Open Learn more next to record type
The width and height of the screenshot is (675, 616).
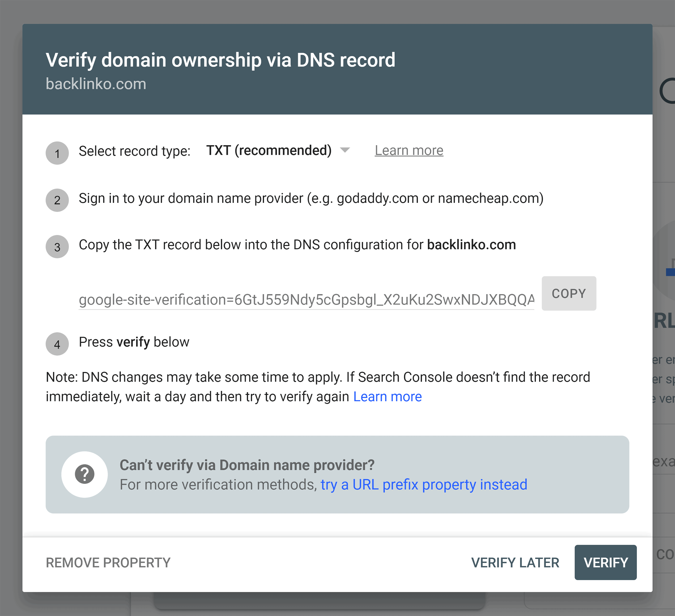409,150
